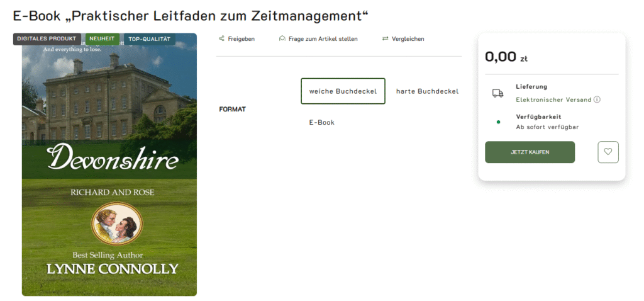Choose the E-Book format option

click(321, 122)
